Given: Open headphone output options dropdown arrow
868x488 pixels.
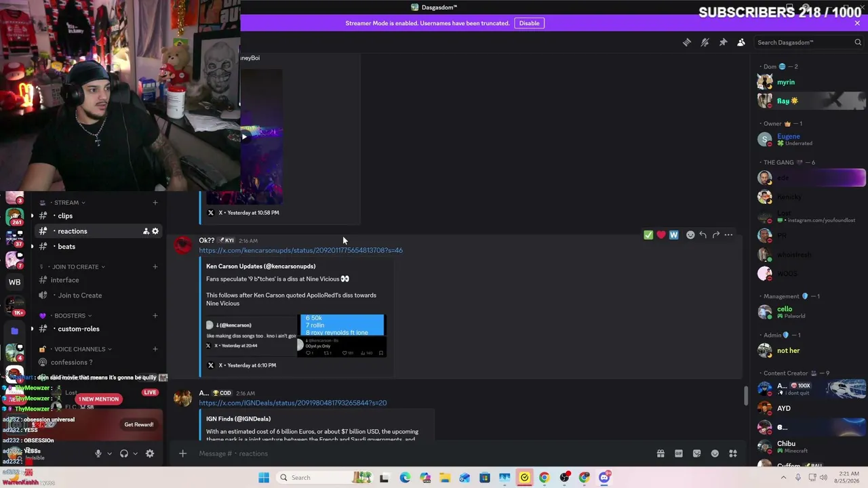Looking at the screenshot, I should pyautogui.click(x=135, y=453).
